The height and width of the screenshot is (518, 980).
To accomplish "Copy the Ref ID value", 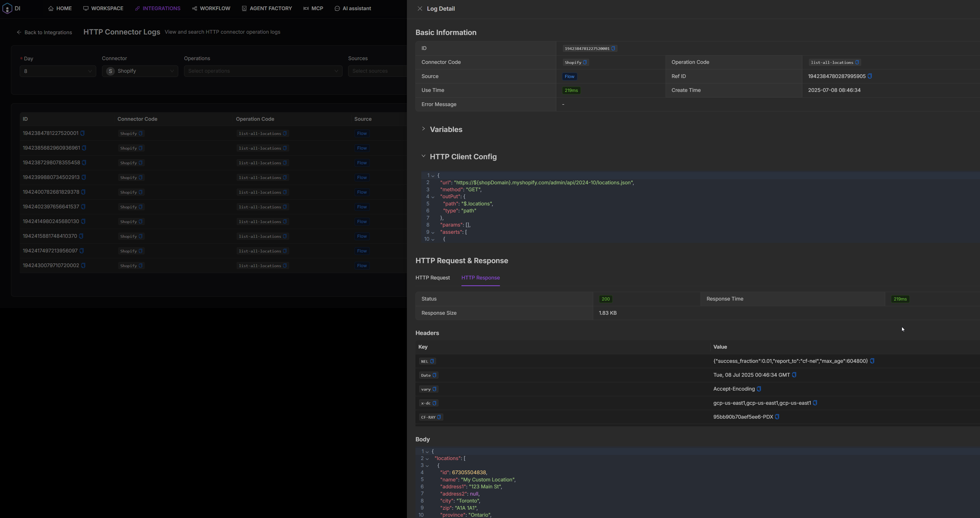I will click(x=870, y=76).
